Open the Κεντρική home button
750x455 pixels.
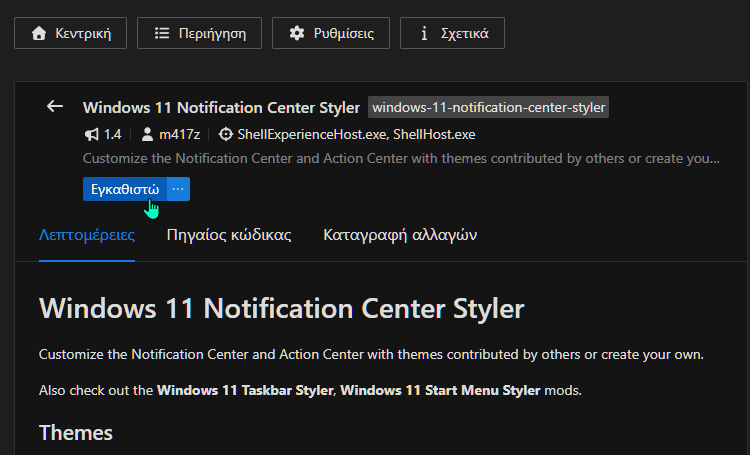[x=70, y=33]
